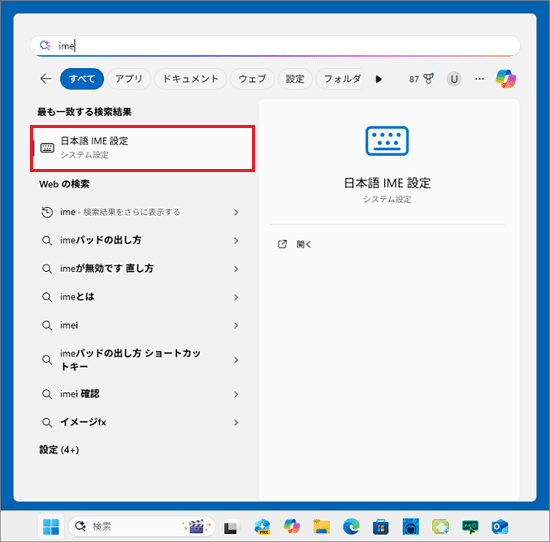Click the 設定 (4+) section header
The width and height of the screenshot is (550, 542).
point(59,450)
